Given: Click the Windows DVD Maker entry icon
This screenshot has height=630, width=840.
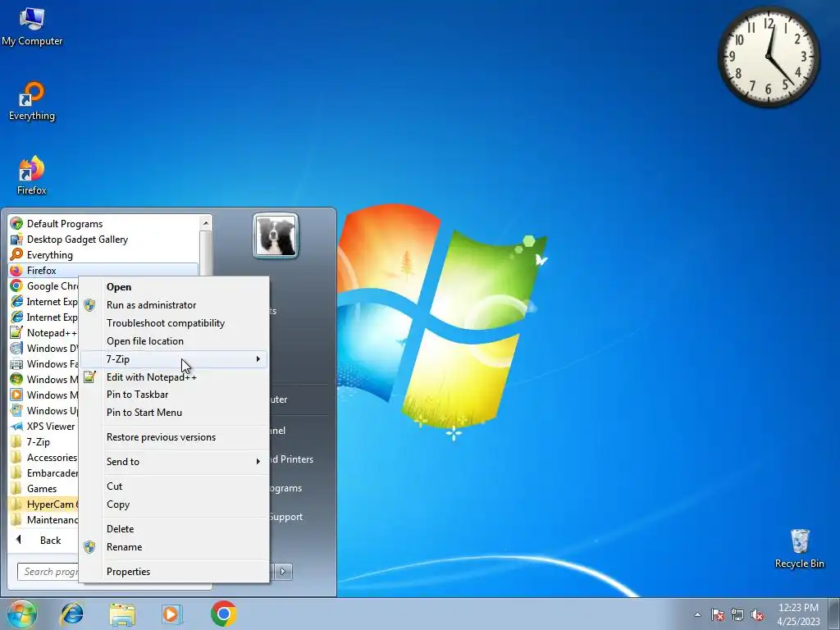Looking at the screenshot, I should (16, 348).
